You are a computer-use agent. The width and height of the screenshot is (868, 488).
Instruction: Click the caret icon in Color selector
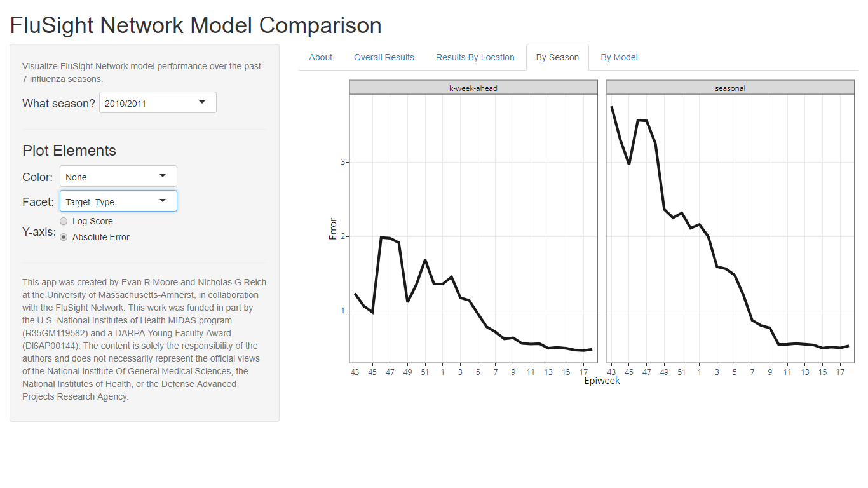click(163, 175)
